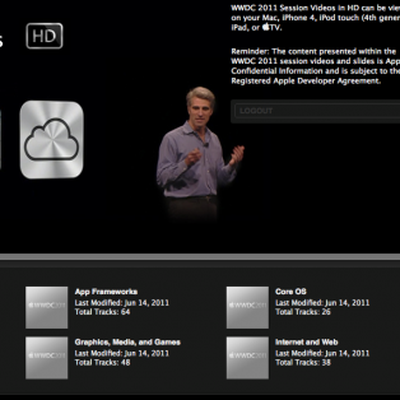Click the iCloud brushed-metal icon
Image resolution: width=400 pixels, height=400 pixels.
[x=52, y=140]
